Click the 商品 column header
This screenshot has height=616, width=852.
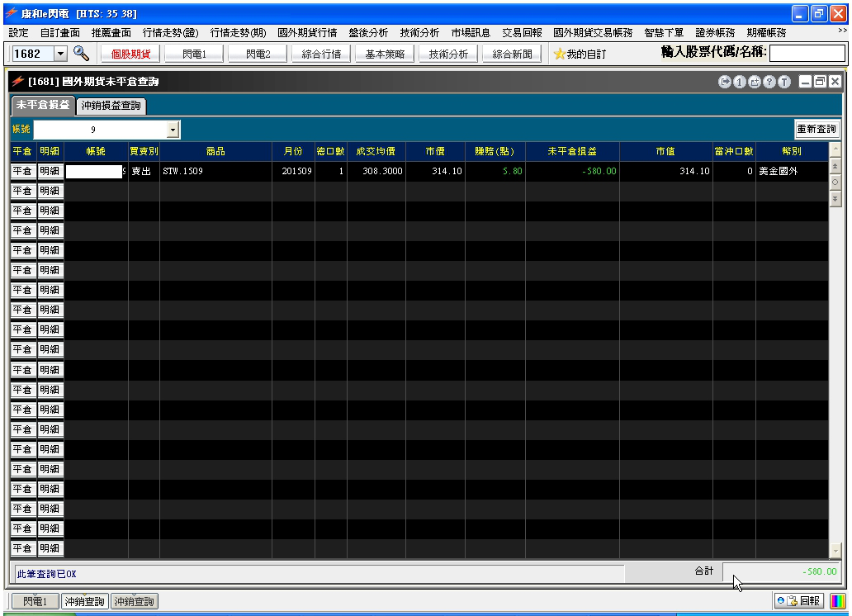(215, 152)
